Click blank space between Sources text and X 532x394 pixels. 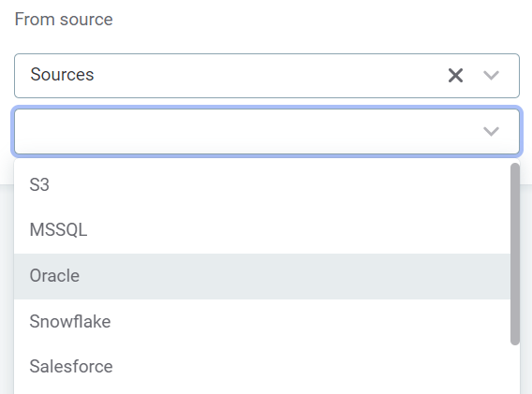pyautogui.click(x=272, y=75)
